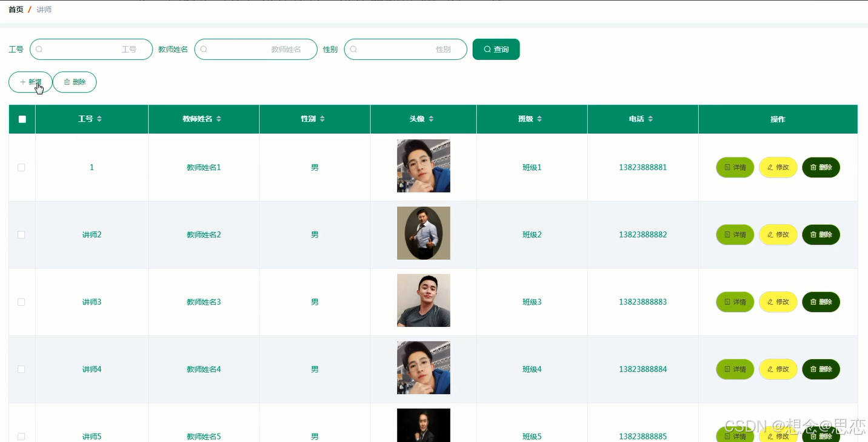868x442 pixels.
Task: Check the checkbox for row 教师姓名1
Action: [21, 167]
